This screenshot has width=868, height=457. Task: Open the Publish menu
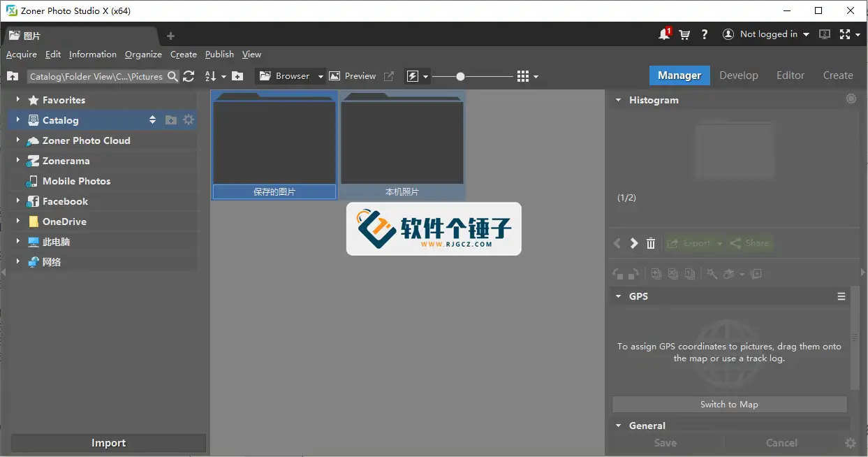pos(220,55)
